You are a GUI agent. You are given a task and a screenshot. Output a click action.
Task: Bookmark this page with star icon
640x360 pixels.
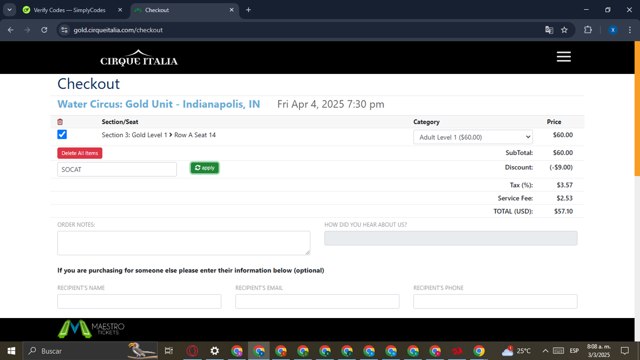point(564,30)
